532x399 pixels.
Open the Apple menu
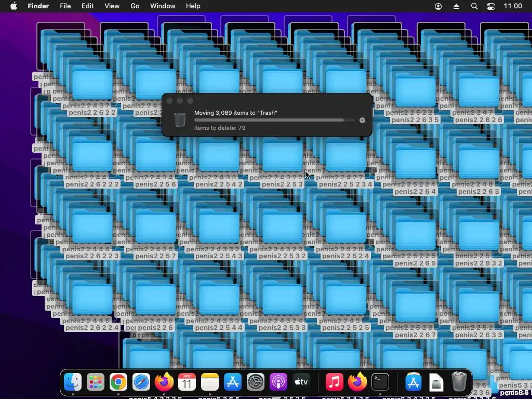(14, 6)
